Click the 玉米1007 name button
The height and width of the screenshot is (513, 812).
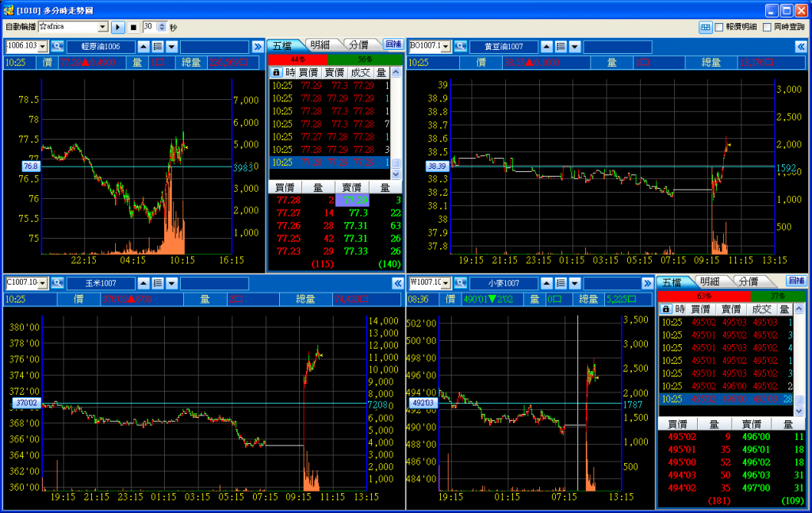101,283
